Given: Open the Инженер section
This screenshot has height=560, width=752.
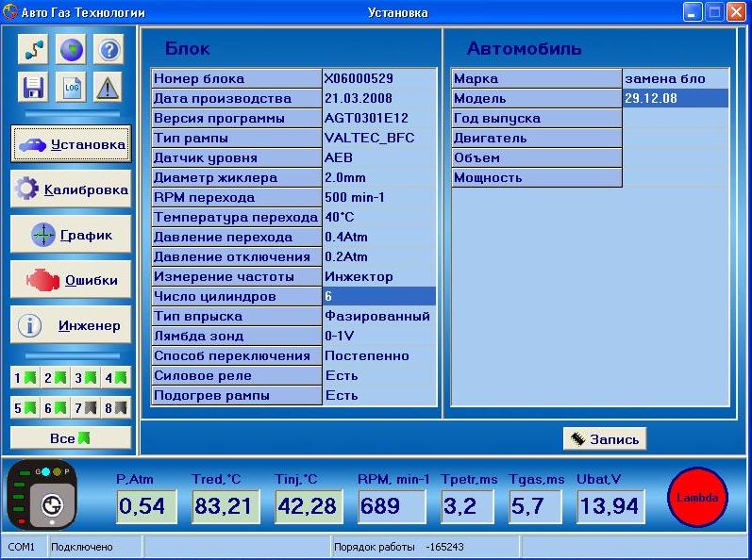Looking at the screenshot, I should coord(71,325).
